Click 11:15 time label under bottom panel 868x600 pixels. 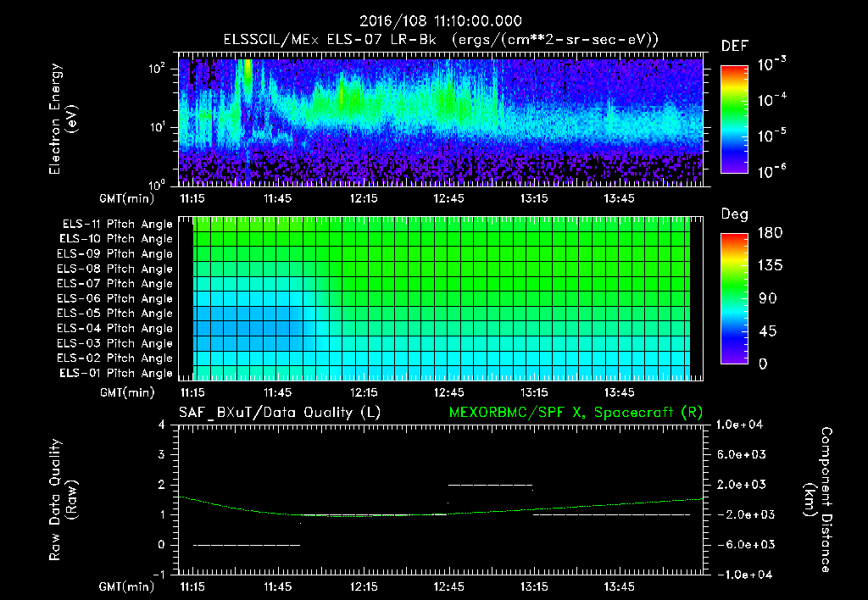(192, 587)
